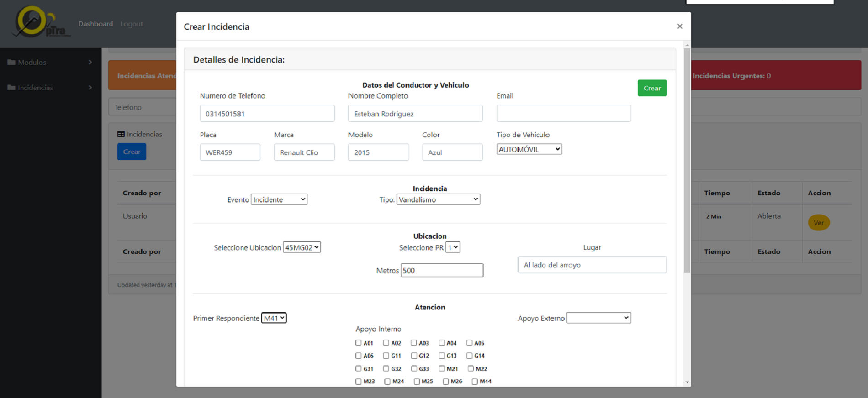Click the table icon beside Incidencias heading

tap(121, 134)
